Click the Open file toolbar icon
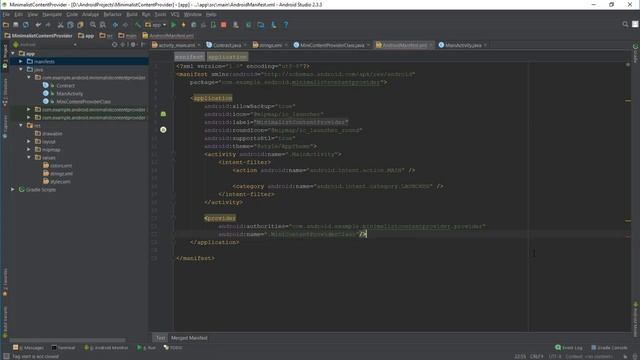640x360 pixels. 6,25
